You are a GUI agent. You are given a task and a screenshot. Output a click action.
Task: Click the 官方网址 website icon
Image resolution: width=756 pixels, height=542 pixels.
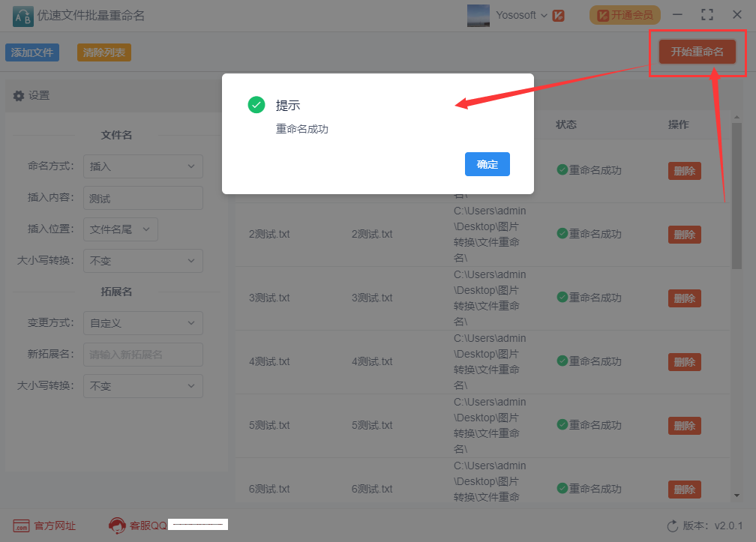tap(21, 526)
